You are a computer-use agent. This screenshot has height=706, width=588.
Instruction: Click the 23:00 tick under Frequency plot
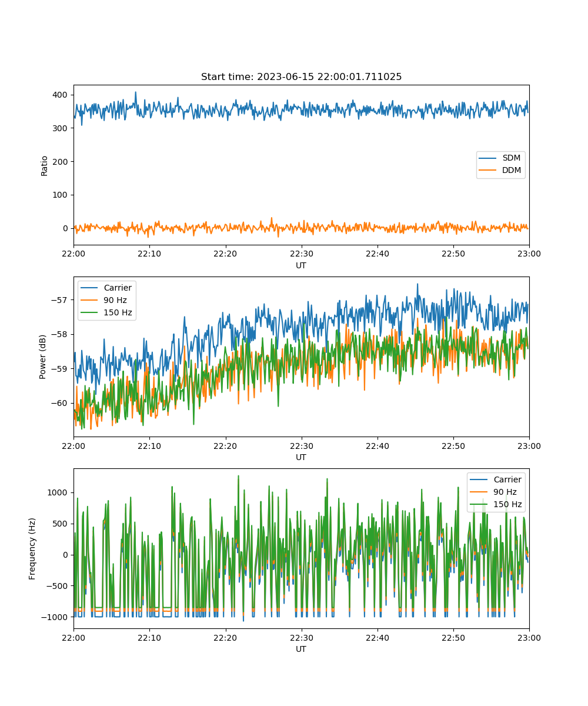coord(529,637)
